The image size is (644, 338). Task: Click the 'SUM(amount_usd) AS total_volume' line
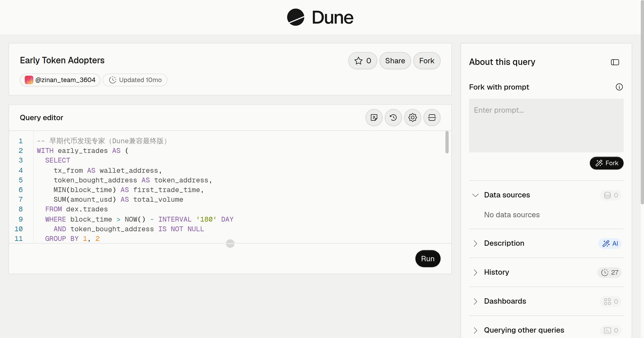118,200
